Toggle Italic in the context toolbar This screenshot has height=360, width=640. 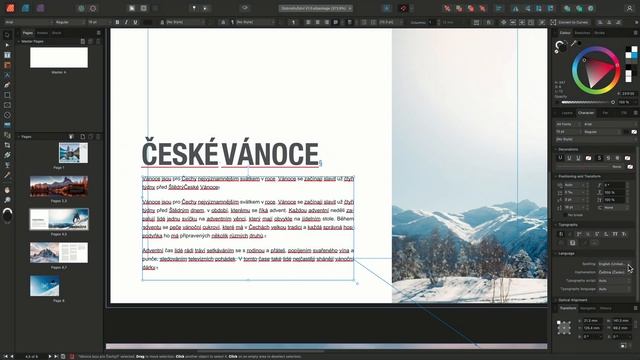click(126, 22)
